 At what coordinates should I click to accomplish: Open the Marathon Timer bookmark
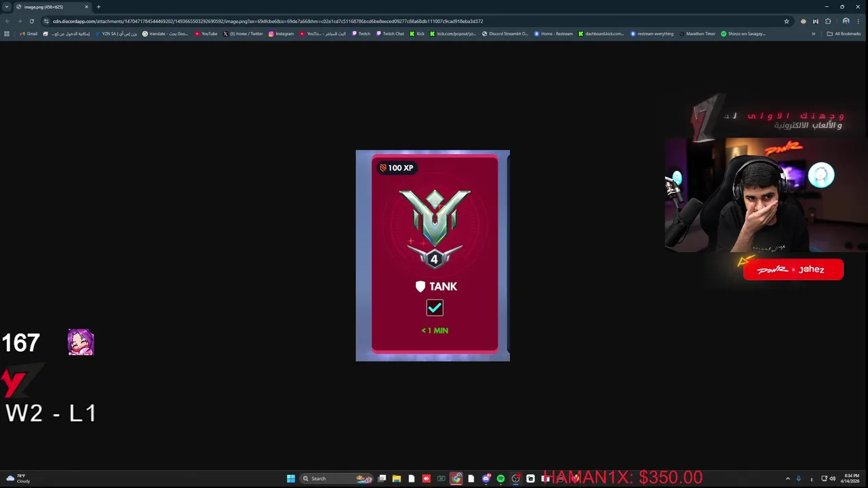(697, 34)
